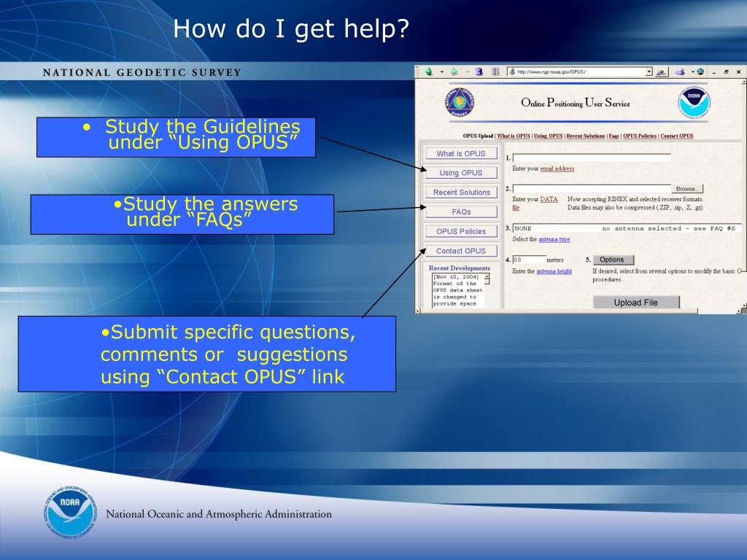Click the slide's NOAA logo at bottom-left
This screenshot has height=560, width=747.
(71, 513)
